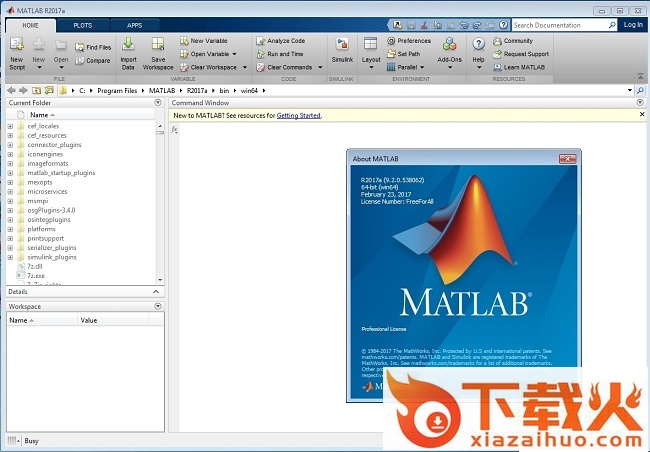Click the Set Path button
Image resolution: width=650 pixels, height=452 pixels.
[404, 54]
